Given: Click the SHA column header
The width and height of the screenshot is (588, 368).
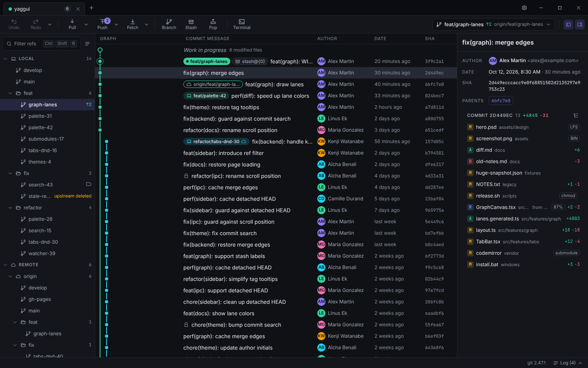Looking at the screenshot, I should (430, 38).
